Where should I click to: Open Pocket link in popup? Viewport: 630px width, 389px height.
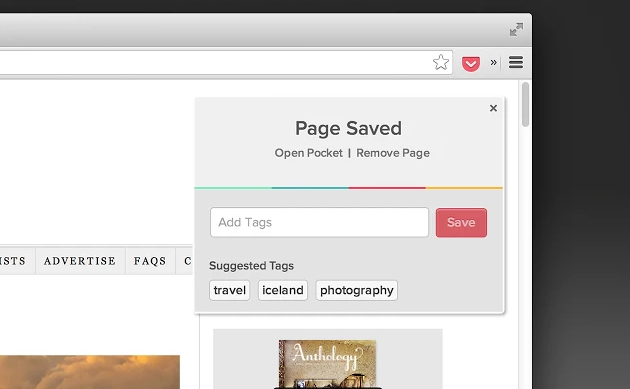click(309, 153)
